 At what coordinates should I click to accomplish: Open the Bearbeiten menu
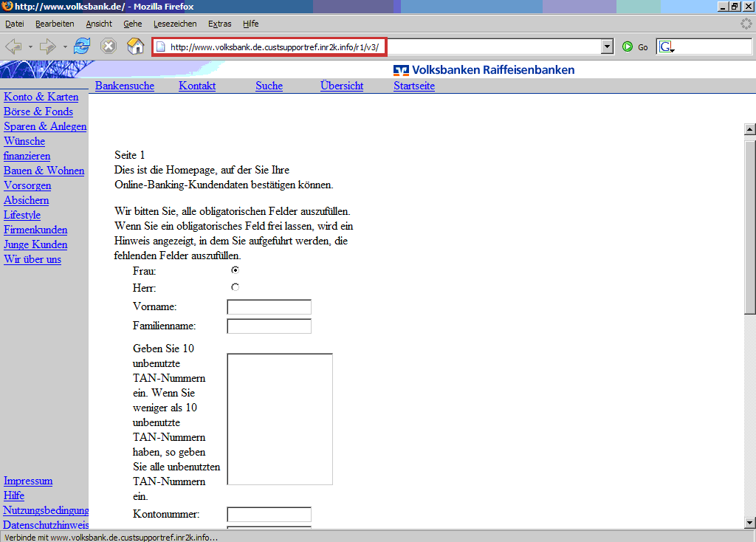(x=55, y=24)
